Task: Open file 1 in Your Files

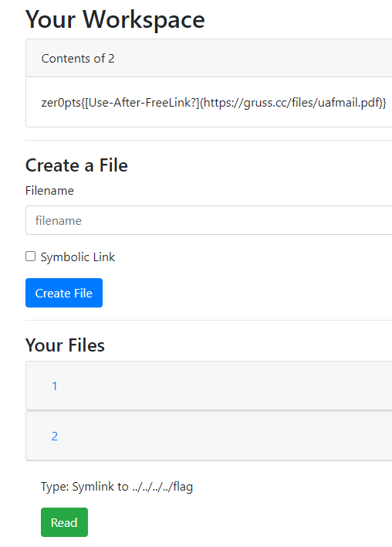Action: click(x=55, y=386)
